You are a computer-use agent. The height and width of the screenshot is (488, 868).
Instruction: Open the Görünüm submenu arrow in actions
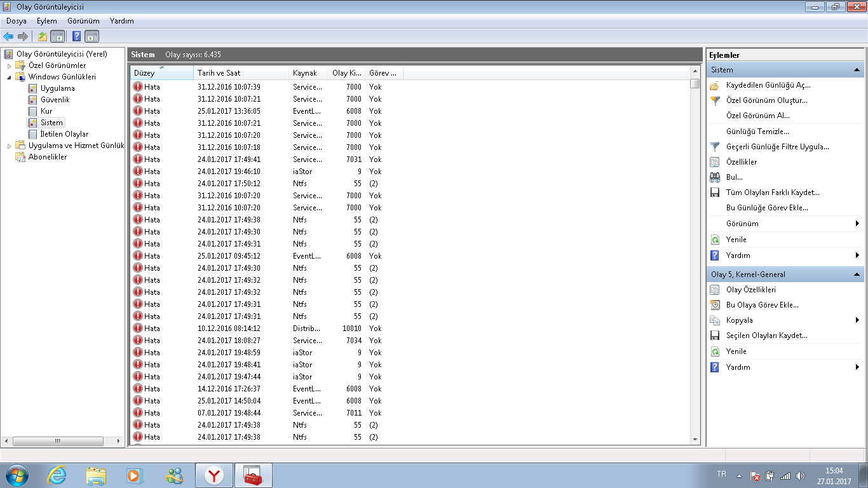click(x=857, y=224)
